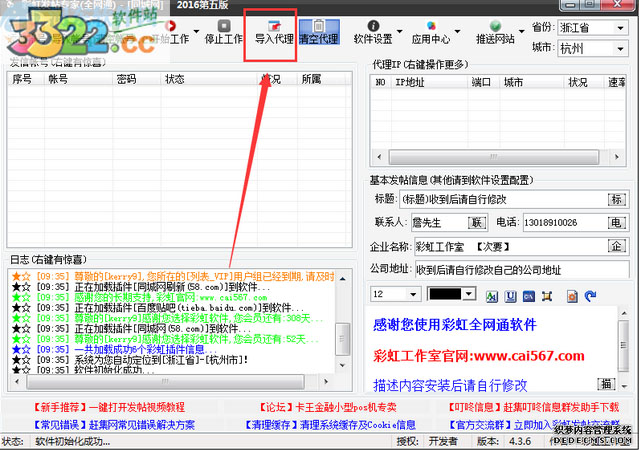639x450 pixels.
Task: Click the insert image icon in editor toolbar
Action: 571,296
